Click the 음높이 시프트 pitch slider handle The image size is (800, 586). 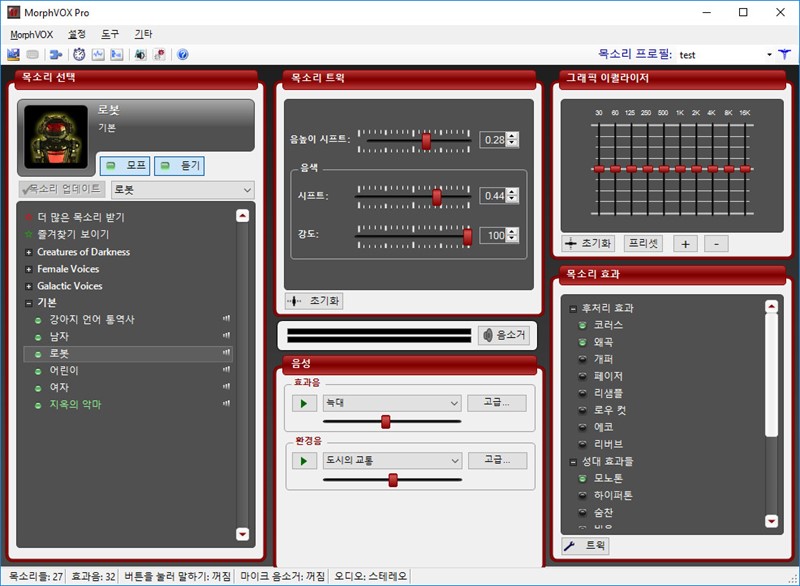pos(426,140)
